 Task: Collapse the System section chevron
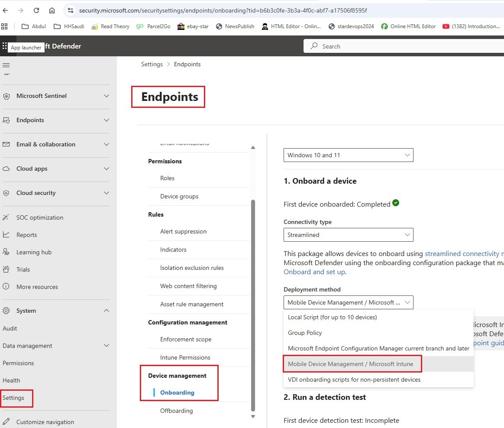pos(107,310)
